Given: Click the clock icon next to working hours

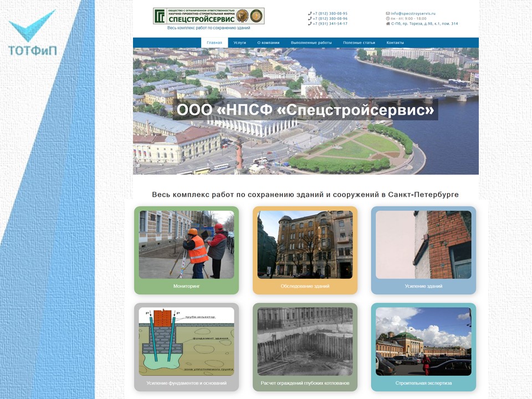Looking at the screenshot, I should click(388, 19).
